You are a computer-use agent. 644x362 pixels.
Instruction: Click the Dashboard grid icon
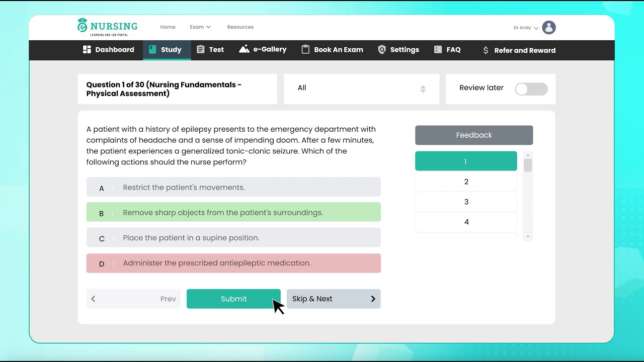[x=87, y=49]
